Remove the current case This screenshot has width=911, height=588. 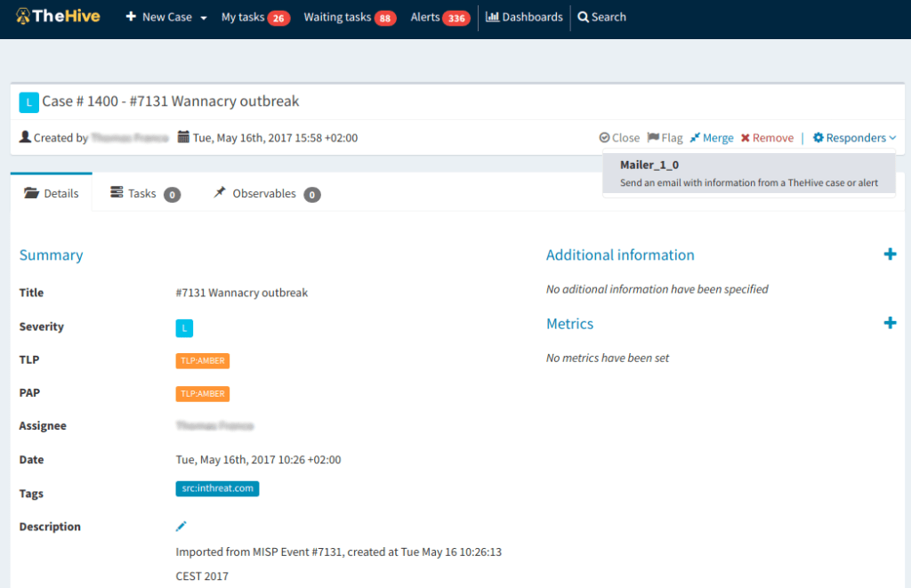pos(766,137)
